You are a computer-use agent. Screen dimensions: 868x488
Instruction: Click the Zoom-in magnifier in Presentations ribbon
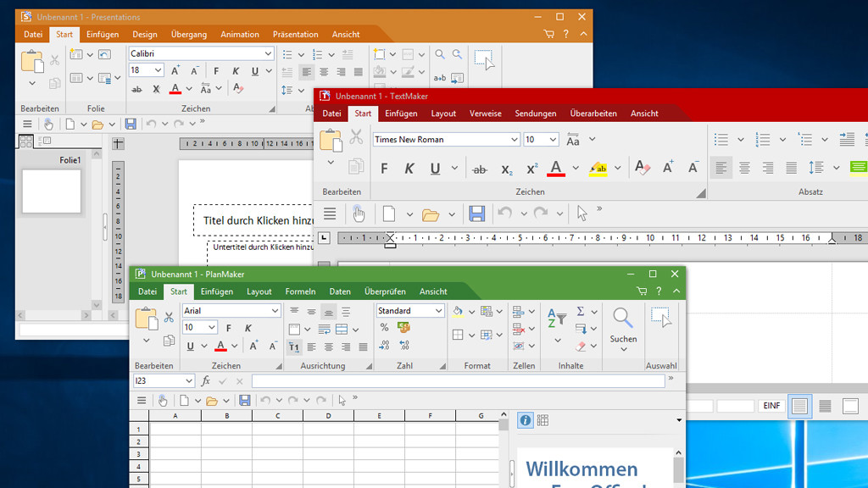(x=440, y=53)
